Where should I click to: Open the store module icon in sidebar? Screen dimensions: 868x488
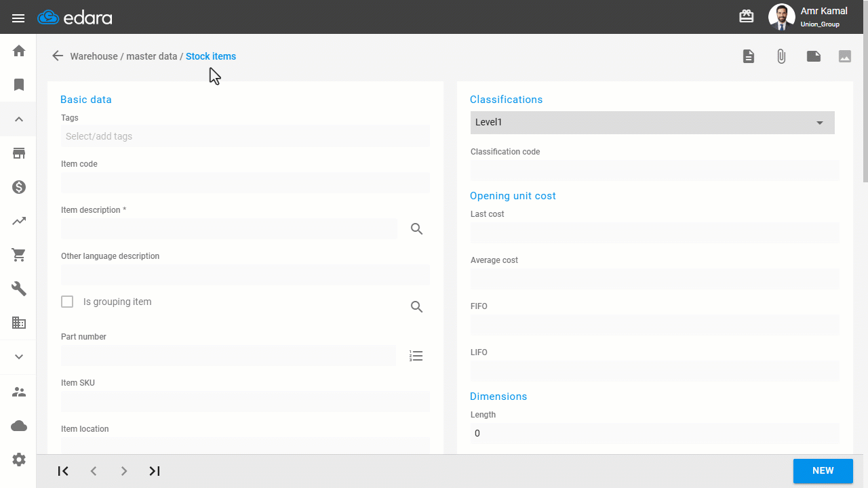pyautogui.click(x=19, y=153)
